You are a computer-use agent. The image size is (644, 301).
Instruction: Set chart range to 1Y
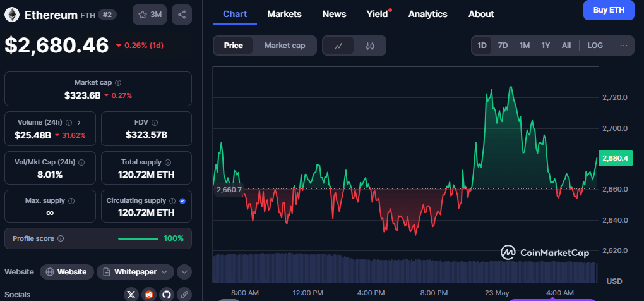pos(546,46)
